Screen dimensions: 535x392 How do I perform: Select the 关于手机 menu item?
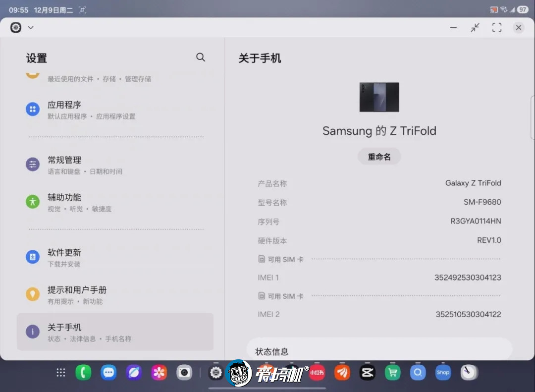[115, 332]
